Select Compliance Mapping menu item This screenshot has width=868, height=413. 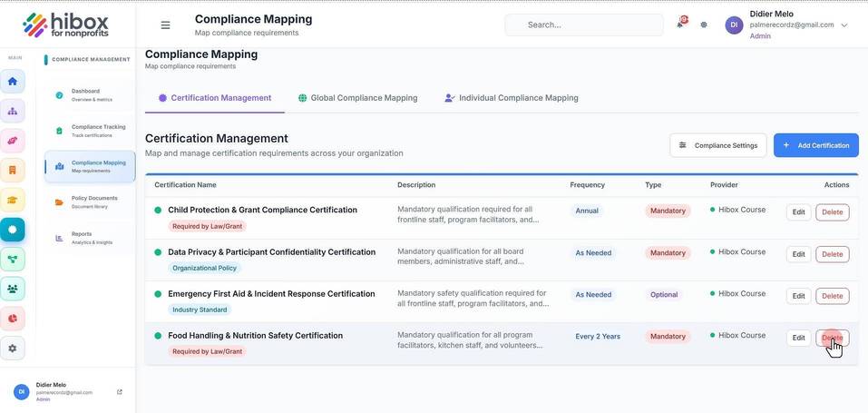(x=90, y=166)
